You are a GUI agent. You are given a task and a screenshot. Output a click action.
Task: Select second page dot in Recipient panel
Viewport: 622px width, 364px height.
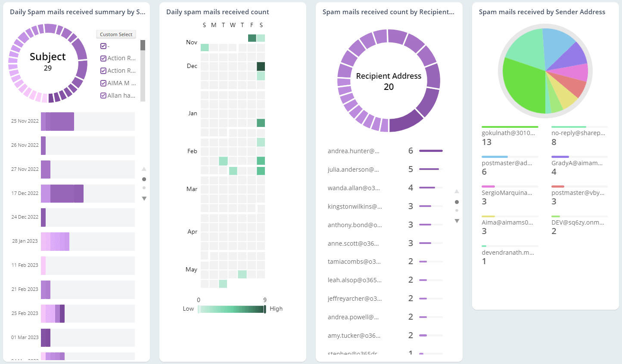(x=457, y=210)
